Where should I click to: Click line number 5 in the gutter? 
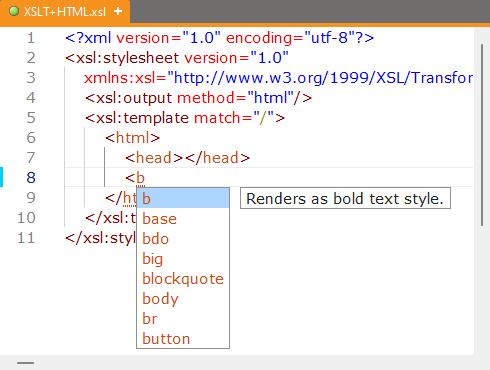click(31, 118)
